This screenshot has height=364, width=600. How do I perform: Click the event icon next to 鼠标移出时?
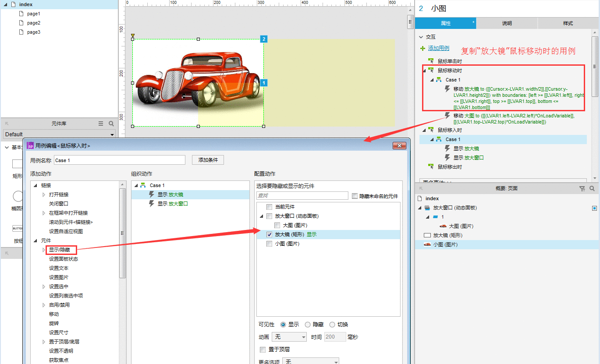click(x=431, y=167)
